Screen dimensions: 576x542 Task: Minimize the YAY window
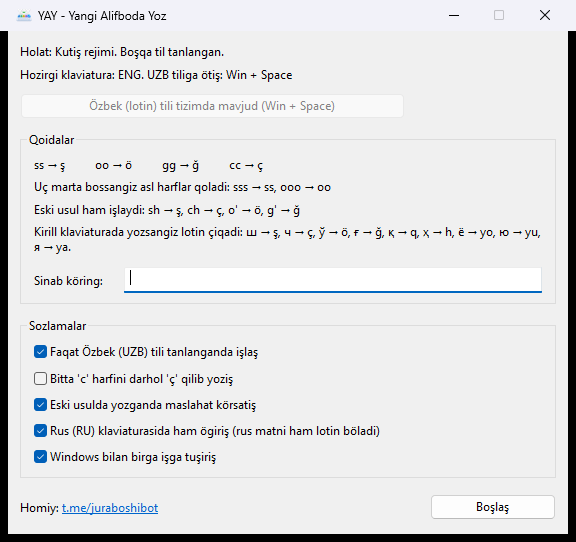(454, 15)
